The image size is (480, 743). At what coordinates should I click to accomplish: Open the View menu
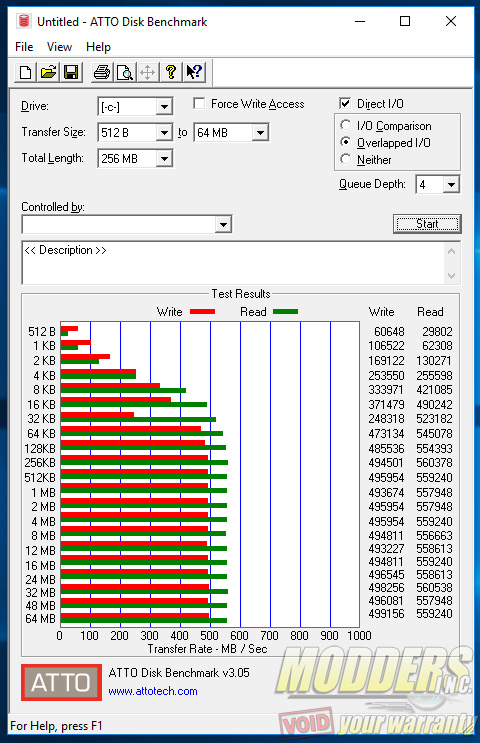pyautogui.click(x=59, y=47)
